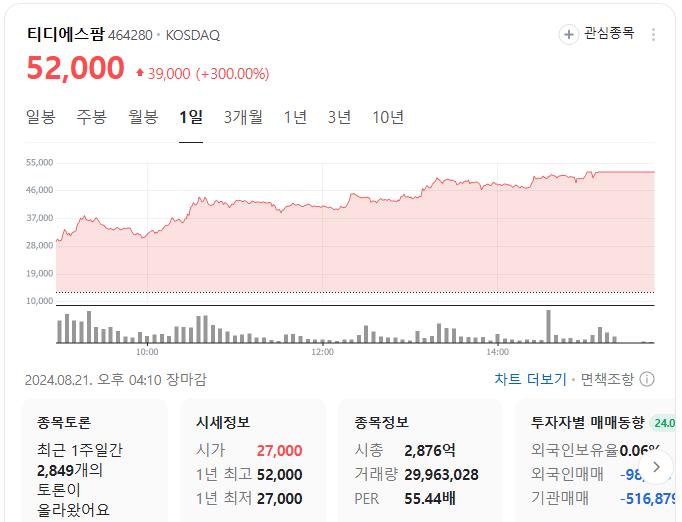Open the 차트 더보기 link
The height and width of the screenshot is (522, 682).
pos(530,379)
